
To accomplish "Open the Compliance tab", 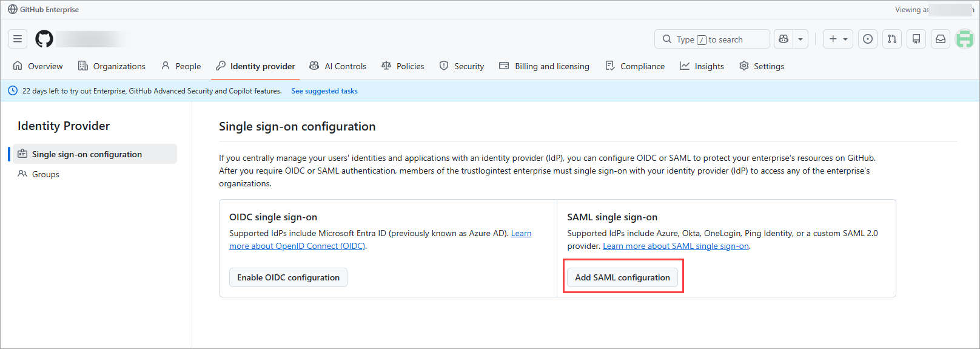I will pos(635,66).
